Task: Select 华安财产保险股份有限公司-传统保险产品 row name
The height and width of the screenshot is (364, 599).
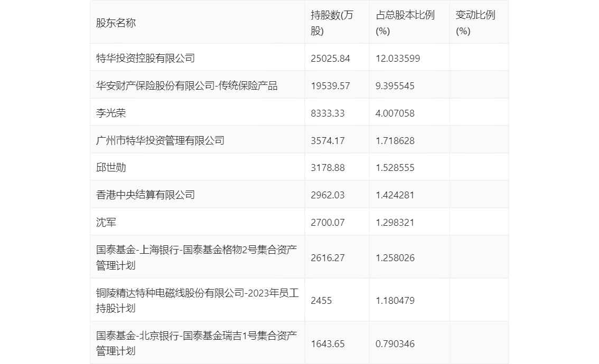Action: pyautogui.click(x=187, y=85)
